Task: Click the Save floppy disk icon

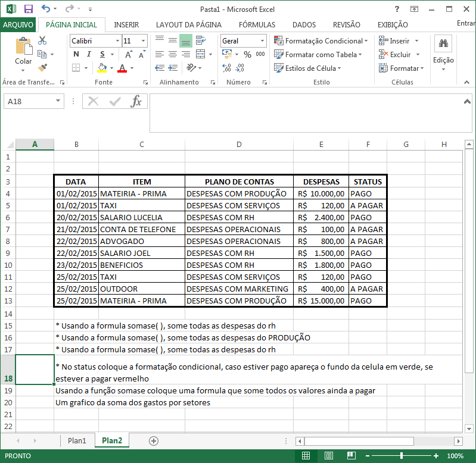Action: [x=28, y=9]
